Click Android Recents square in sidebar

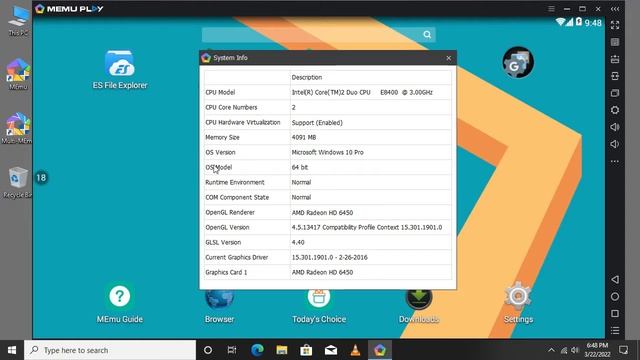coord(615,313)
